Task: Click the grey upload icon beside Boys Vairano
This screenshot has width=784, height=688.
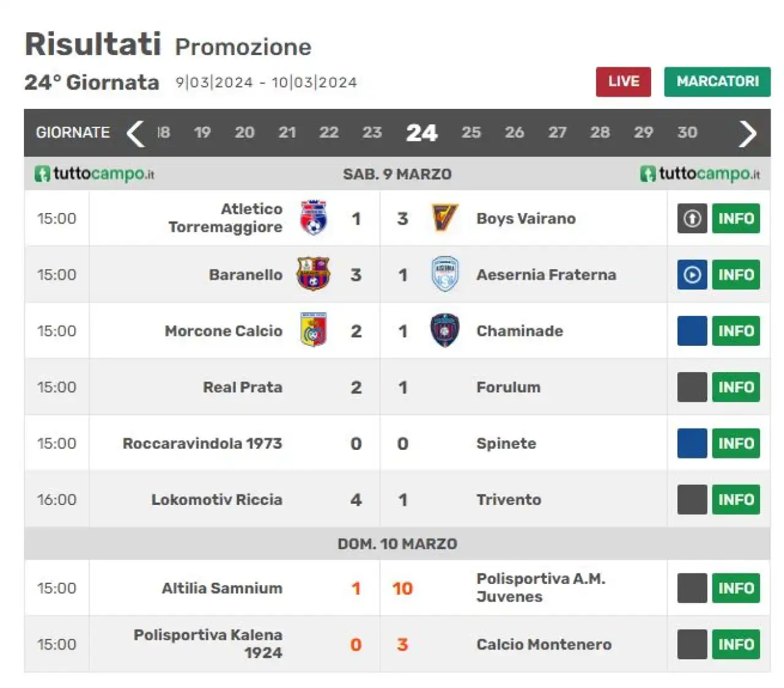Action: click(x=692, y=219)
